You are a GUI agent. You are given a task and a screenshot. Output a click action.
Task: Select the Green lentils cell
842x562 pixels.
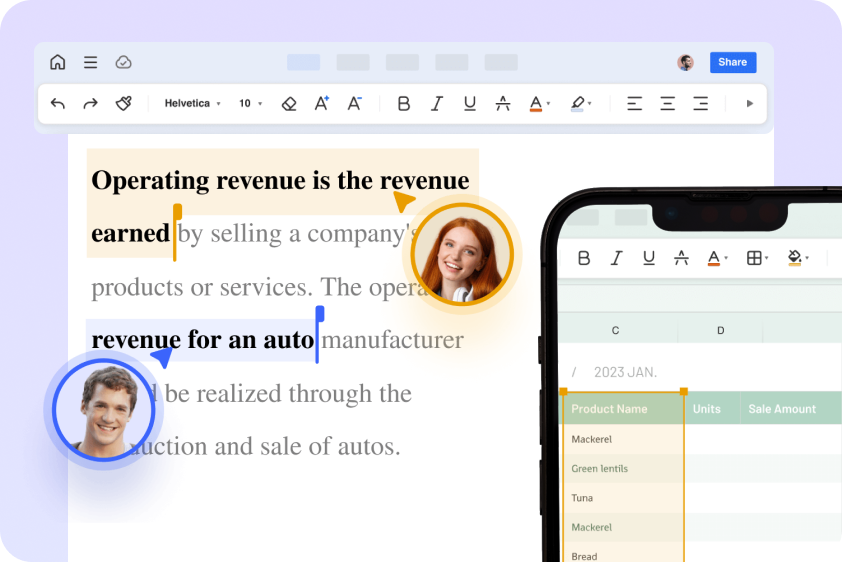click(x=623, y=469)
